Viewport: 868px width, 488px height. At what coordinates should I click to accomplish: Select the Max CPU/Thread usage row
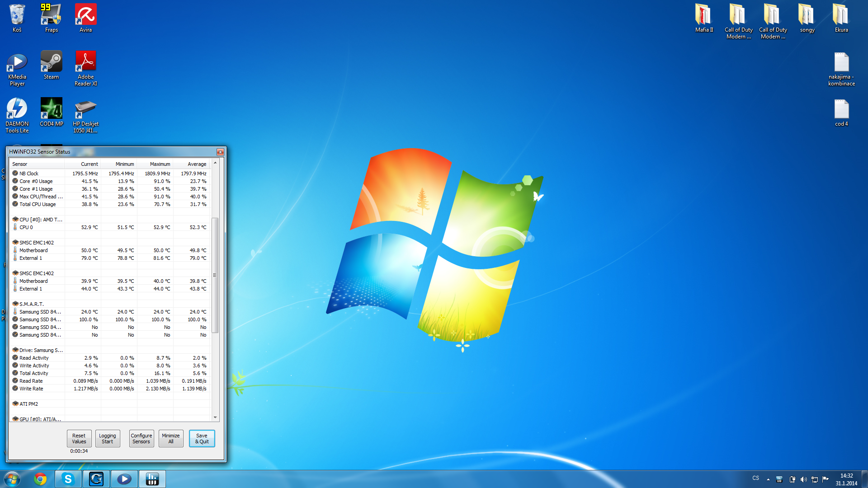point(110,197)
